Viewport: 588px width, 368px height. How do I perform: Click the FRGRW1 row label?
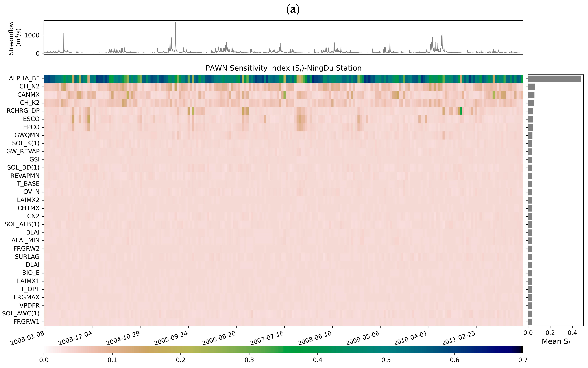click(26, 321)
